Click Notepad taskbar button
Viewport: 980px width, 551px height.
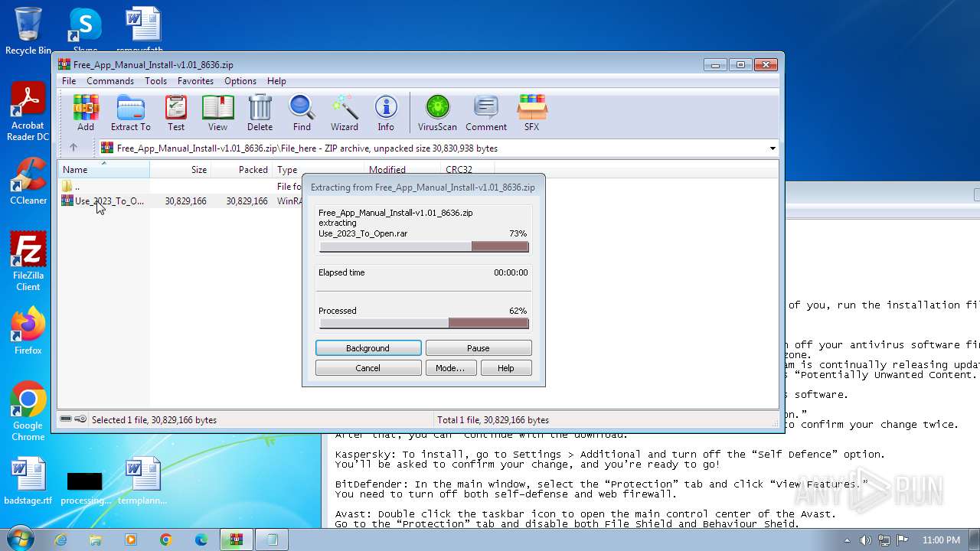pos(272,540)
